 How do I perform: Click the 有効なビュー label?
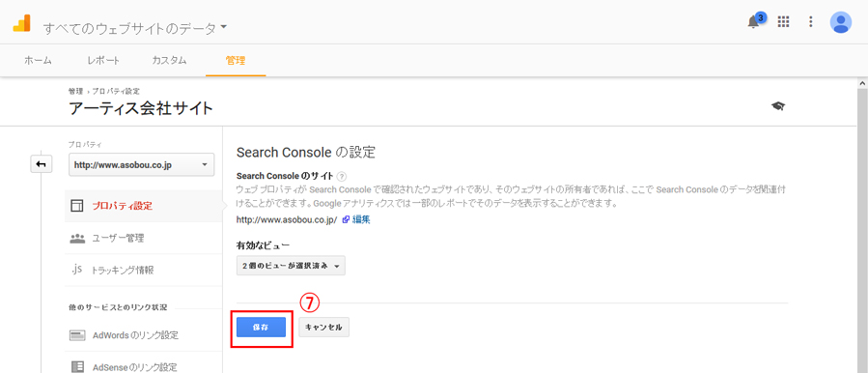263,245
